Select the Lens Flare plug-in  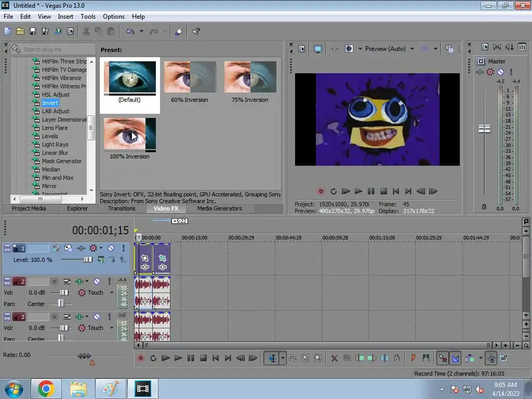(x=55, y=128)
